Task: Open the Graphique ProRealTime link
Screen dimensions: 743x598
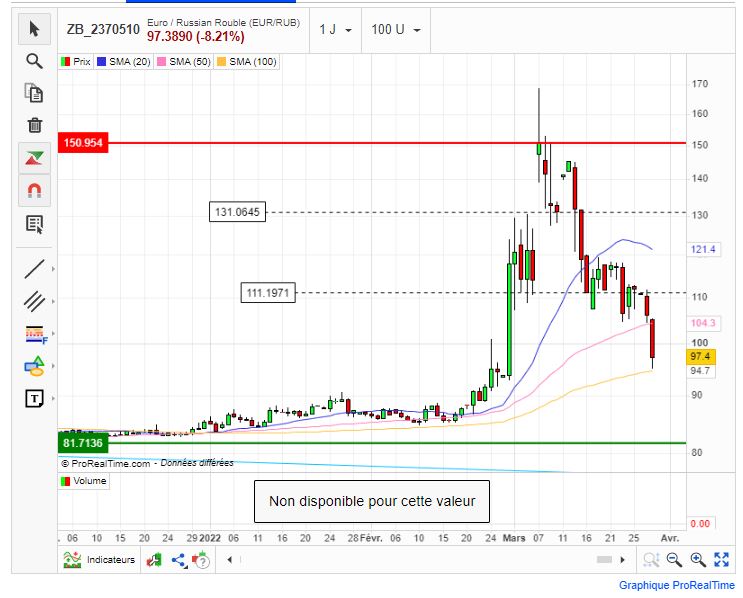Action: (x=676, y=586)
